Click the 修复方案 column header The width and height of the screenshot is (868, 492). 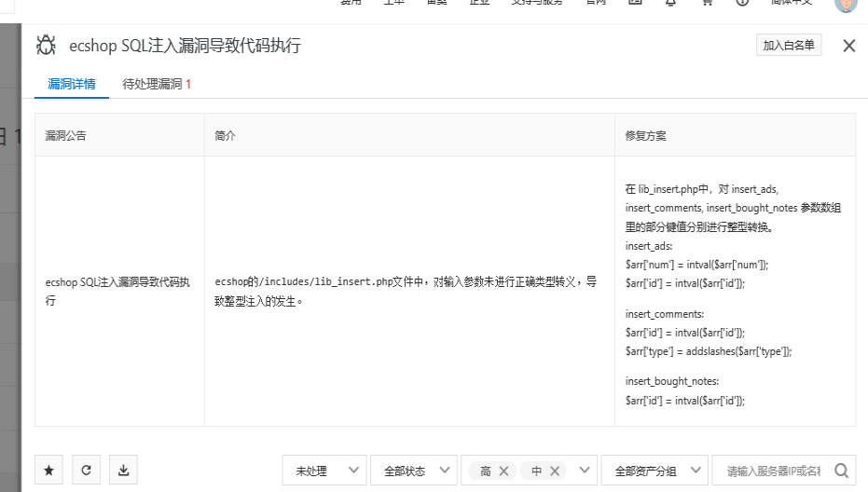[x=646, y=136]
